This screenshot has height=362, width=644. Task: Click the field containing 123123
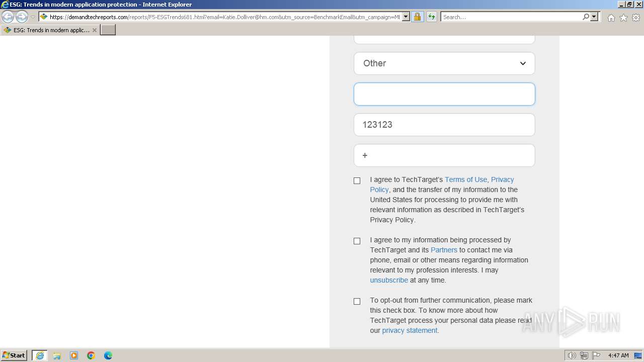(444, 125)
